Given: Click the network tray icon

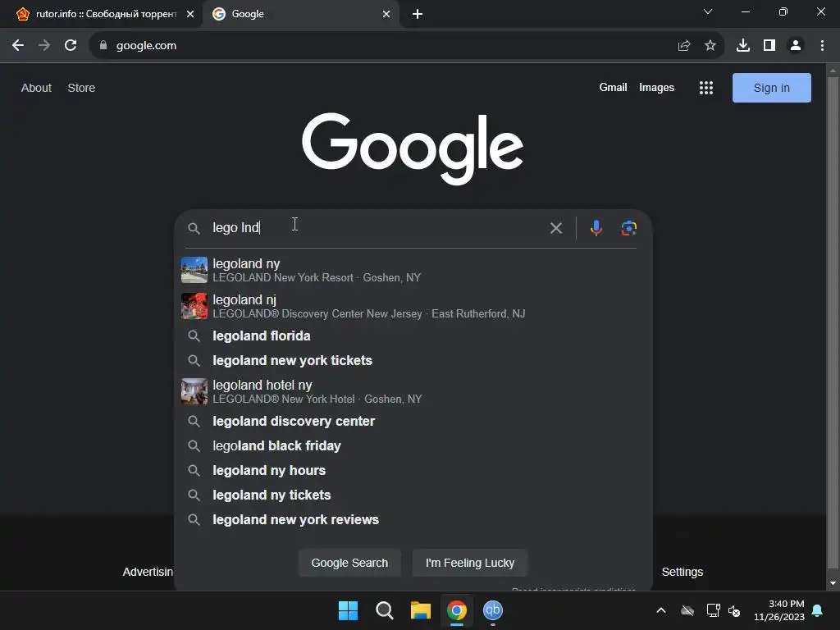Looking at the screenshot, I should coord(713,610).
